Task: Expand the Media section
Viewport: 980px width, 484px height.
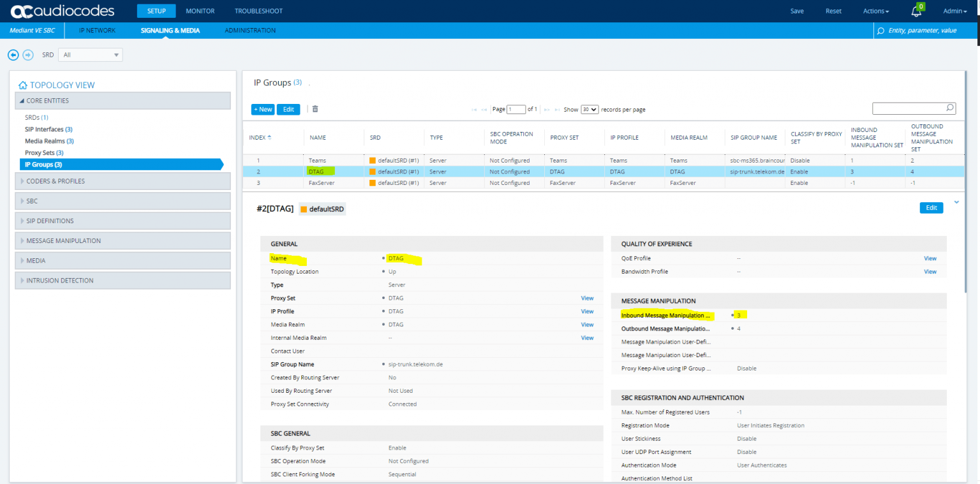Action: click(x=123, y=260)
